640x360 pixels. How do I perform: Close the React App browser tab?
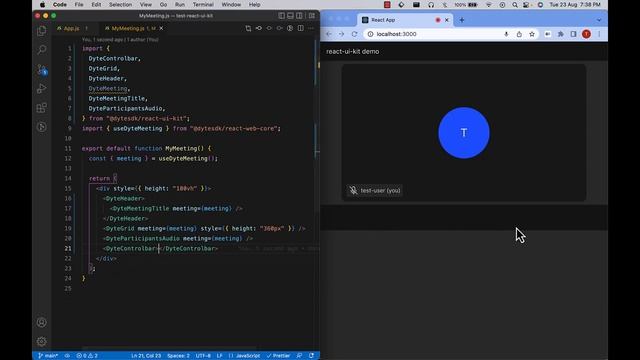point(447,20)
